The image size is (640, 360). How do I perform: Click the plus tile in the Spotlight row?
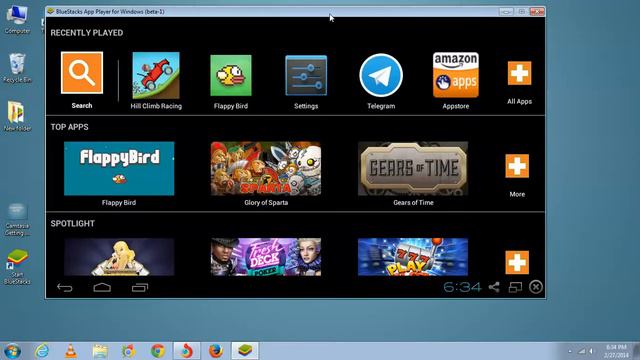click(x=517, y=262)
